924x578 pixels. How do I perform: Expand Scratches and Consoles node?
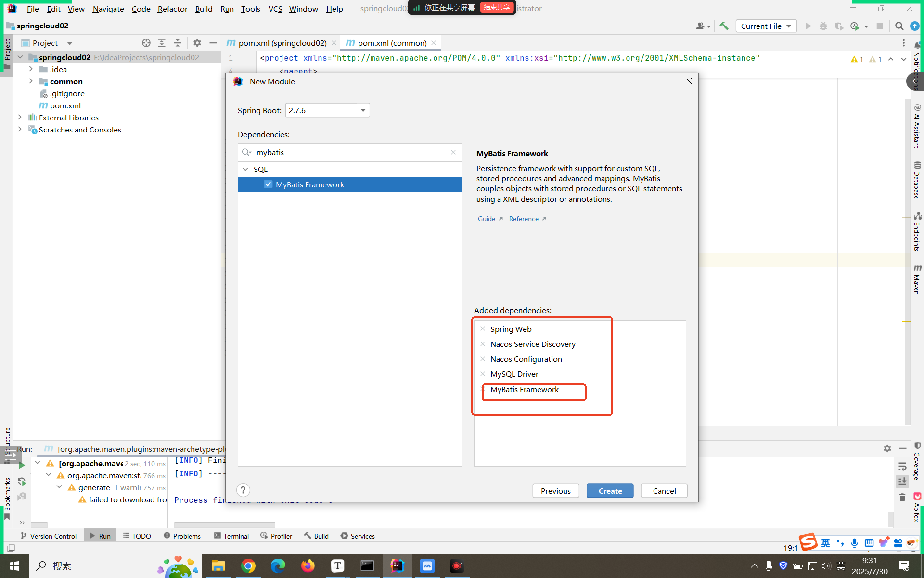coord(20,130)
